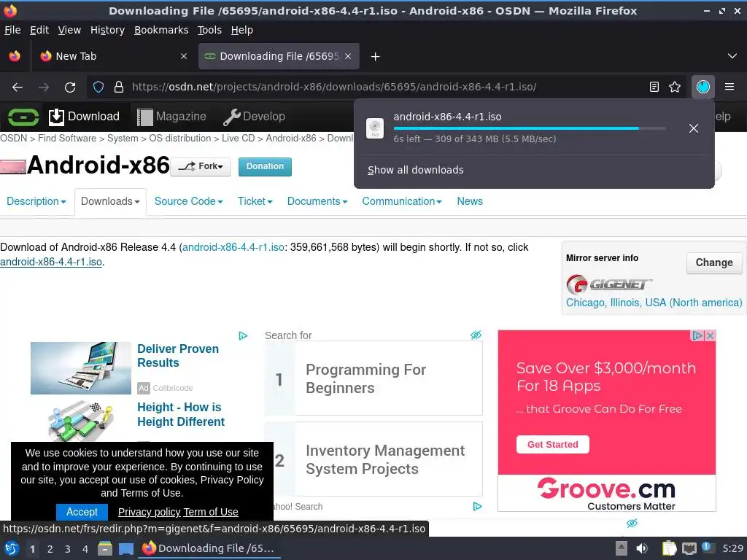Click Get Started on Groove ad
The image size is (747, 560).
[x=553, y=444]
